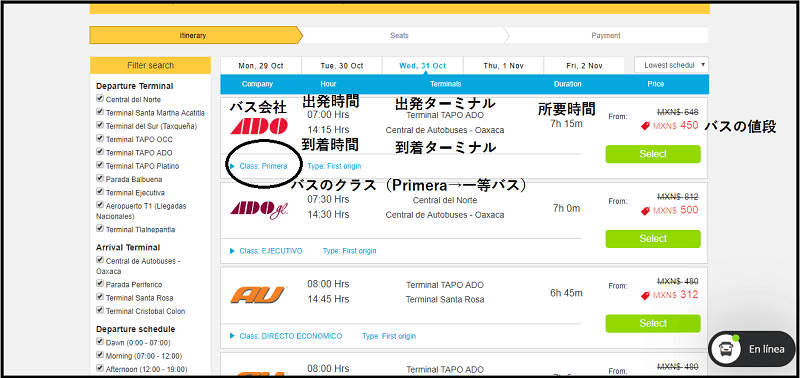Viewport: 800px width, 378px height.
Task: Uncheck the Afternoon (12:00 - 19:00) schedule
Action: click(x=100, y=368)
